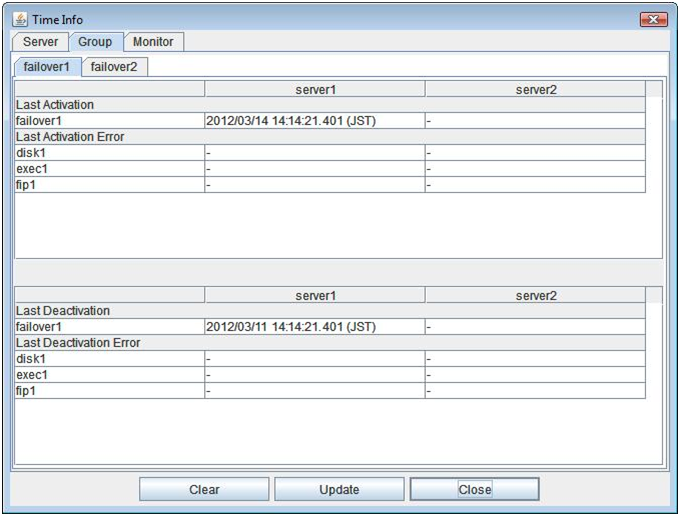Switch to the failover2 sub-tab
This screenshot has width=680, height=516.
point(113,67)
